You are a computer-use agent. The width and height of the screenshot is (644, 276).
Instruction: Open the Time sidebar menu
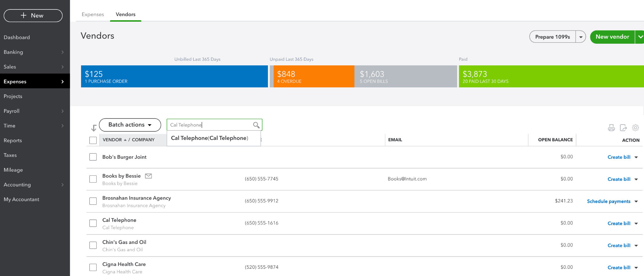pos(35,125)
